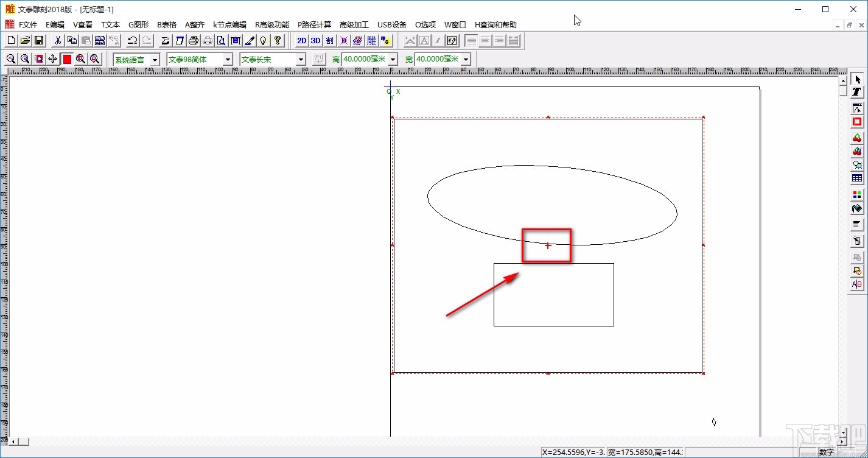The height and width of the screenshot is (458, 868).
Task: Open the USB设备 menu
Action: (392, 25)
